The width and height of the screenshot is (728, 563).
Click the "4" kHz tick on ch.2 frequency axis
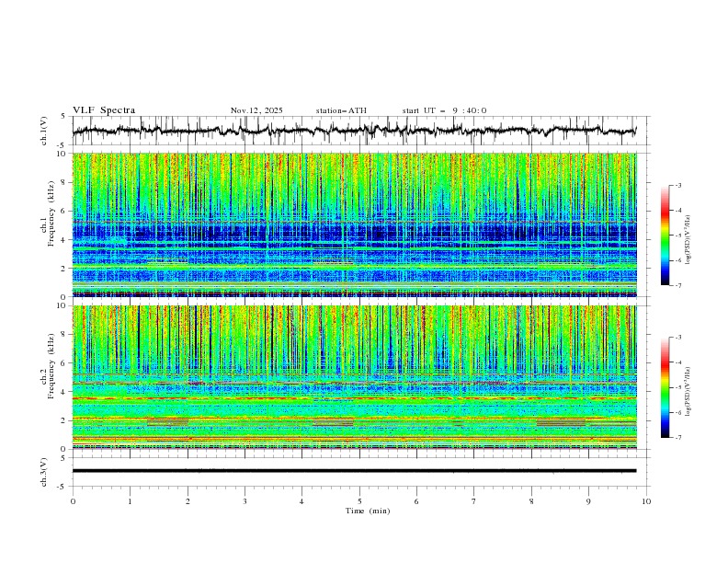tap(63, 392)
